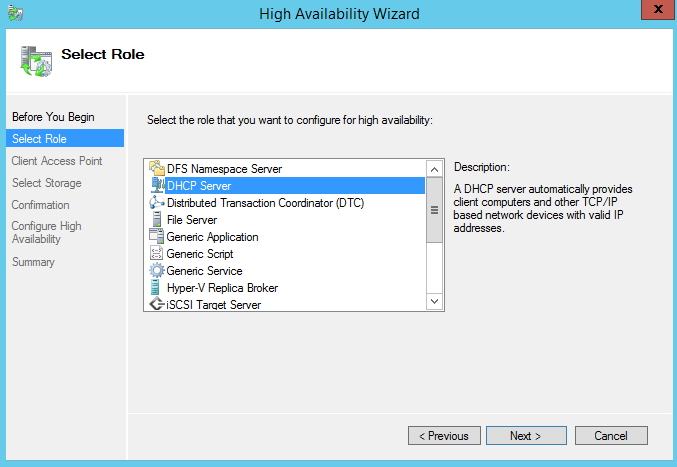
Task: Click the DHCP Server role icon
Action: 157,185
